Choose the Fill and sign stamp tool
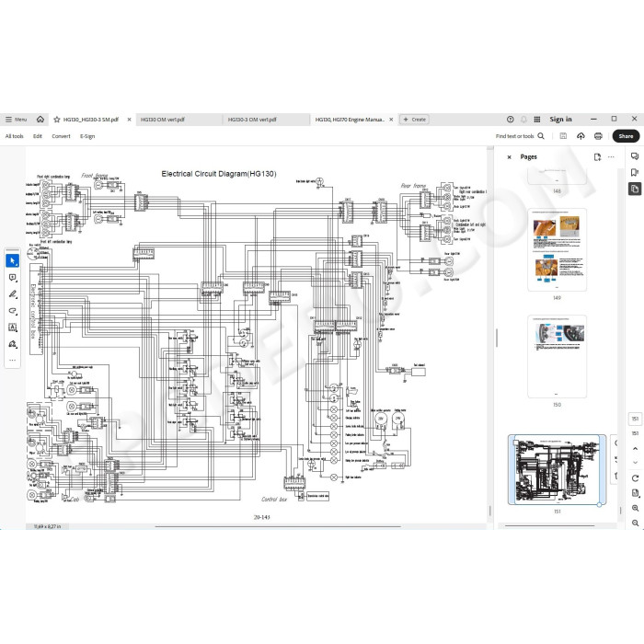This screenshot has width=644, height=644. (x=12, y=344)
